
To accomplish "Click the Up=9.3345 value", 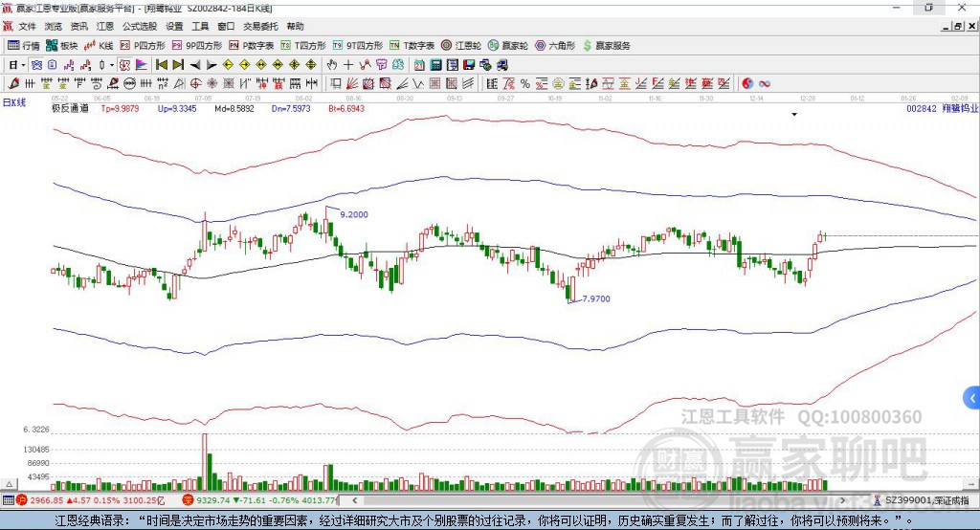I will 177,108.
